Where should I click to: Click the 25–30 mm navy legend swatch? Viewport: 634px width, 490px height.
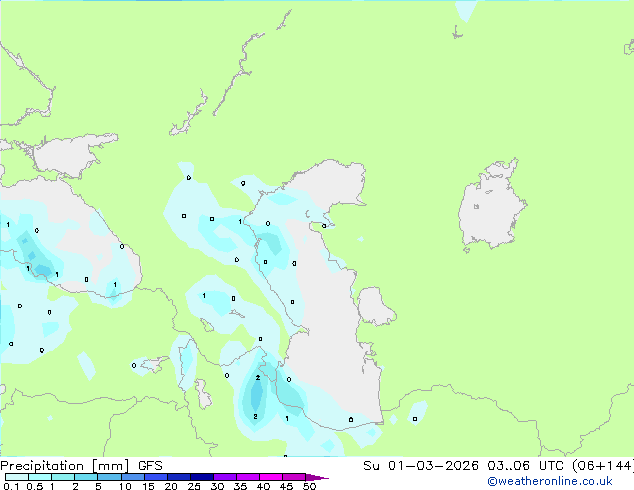(202, 477)
